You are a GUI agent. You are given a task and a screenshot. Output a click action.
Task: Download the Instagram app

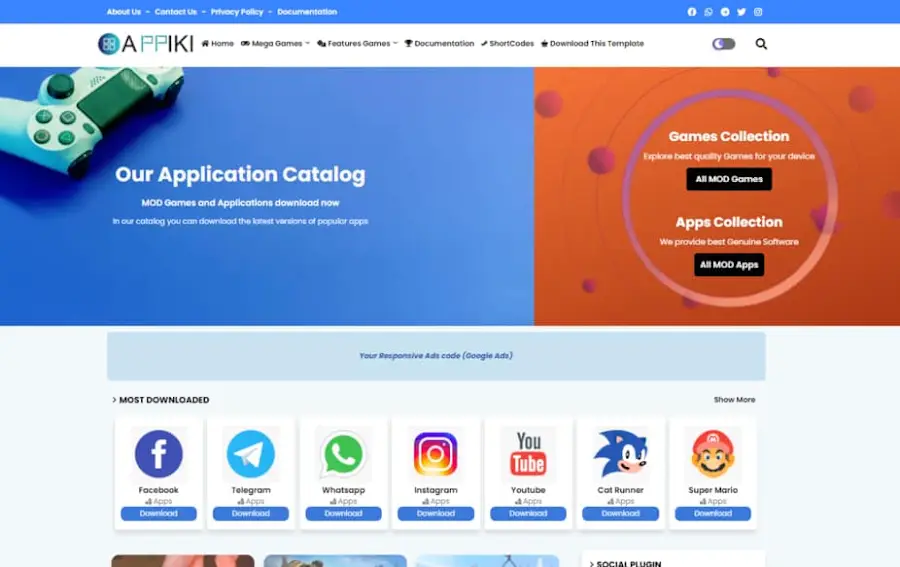coord(436,514)
